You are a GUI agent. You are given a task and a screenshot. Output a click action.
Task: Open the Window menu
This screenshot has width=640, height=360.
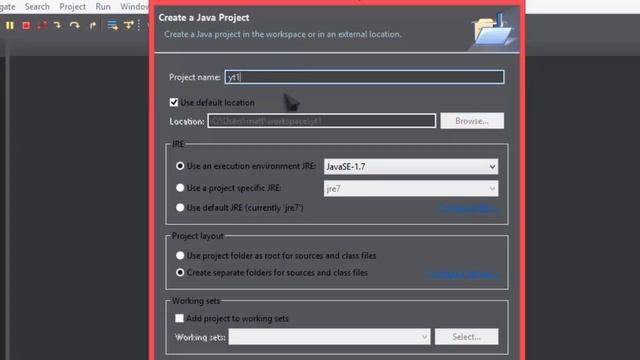click(134, 7)
